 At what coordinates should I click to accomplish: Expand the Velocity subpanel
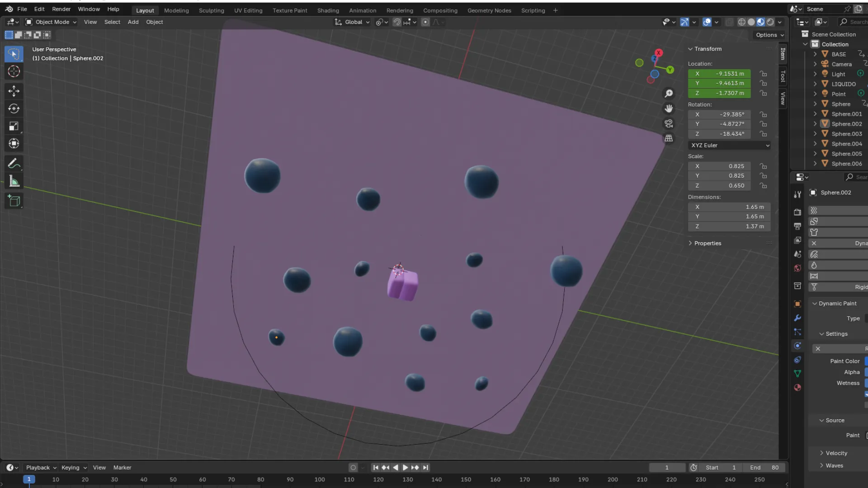(x=836, y=453)
